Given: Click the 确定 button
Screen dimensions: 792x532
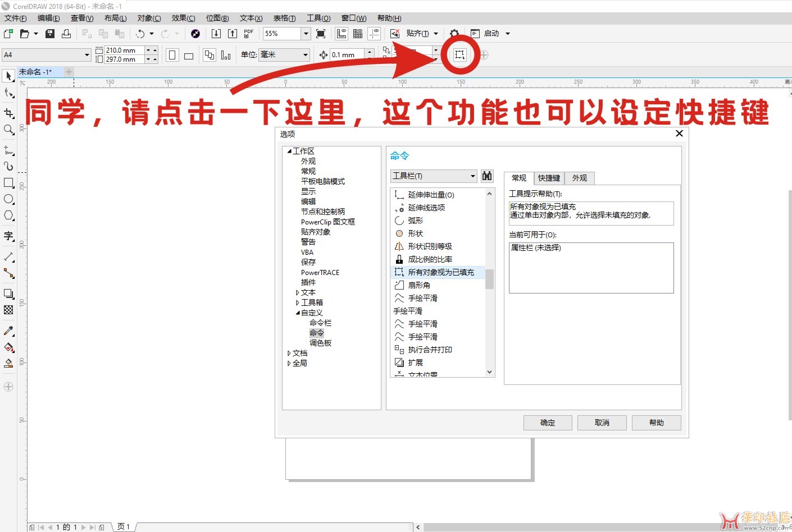Looking at the screenshot, I should [x=547, y=423].
